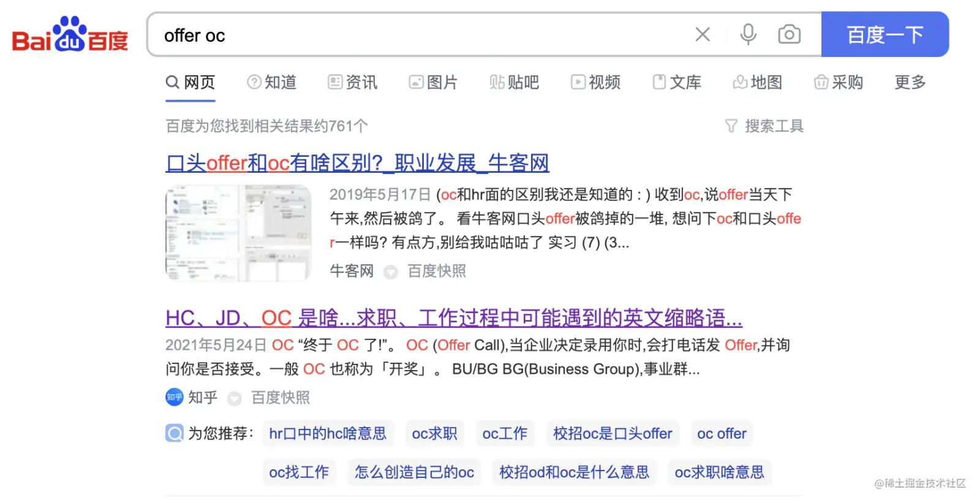980x503 pixels.
Task: Select suggestion "oc求职"
Action: point(435,434)
